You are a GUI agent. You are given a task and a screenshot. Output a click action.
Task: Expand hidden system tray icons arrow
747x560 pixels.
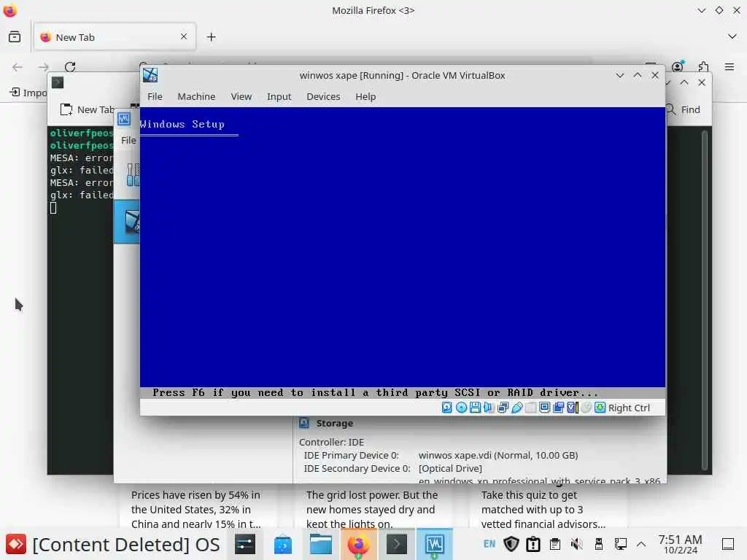[x=641, y=544]
